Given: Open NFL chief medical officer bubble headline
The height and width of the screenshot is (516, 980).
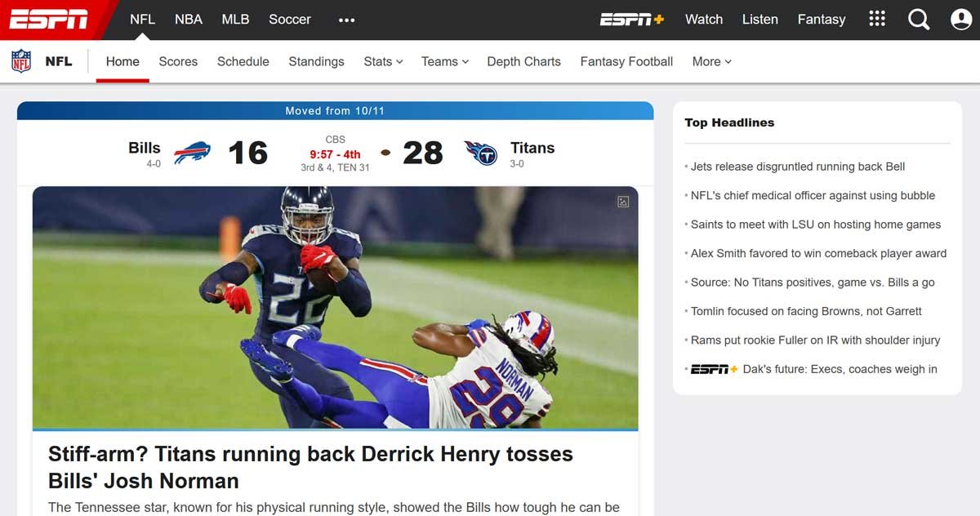Looking at the screenshot, I should (813, 195).
